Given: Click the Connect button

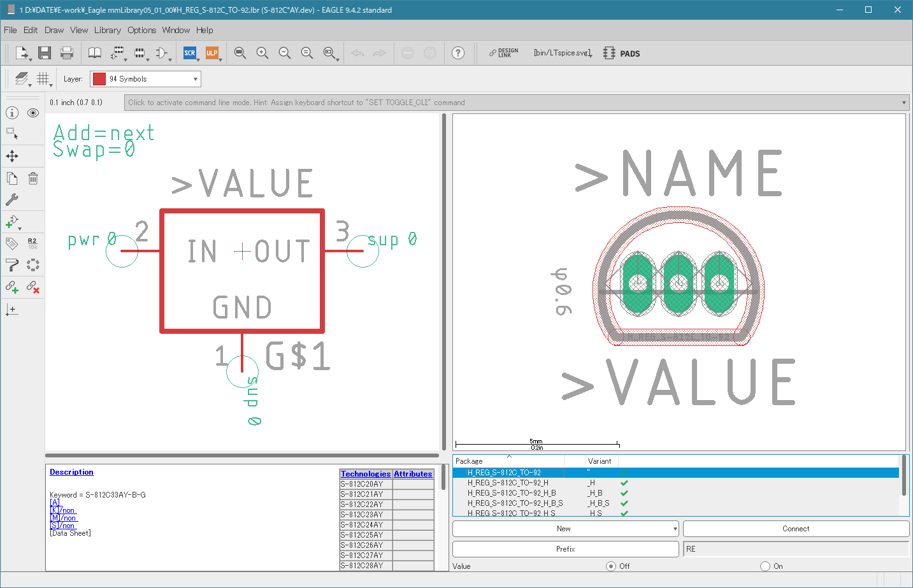Looking at the screenshot, I should pyautogui.click(x=796, y=529).
